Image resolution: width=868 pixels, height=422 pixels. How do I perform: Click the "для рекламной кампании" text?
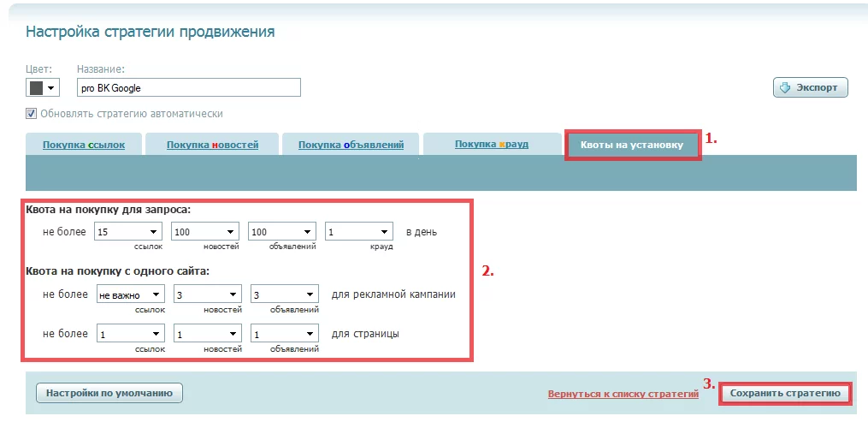pyautogui.click(x=393, y=294)
